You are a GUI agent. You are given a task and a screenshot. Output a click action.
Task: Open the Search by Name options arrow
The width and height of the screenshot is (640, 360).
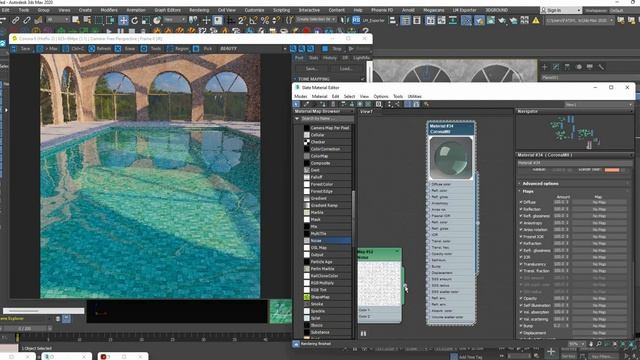tap(297, 118)
